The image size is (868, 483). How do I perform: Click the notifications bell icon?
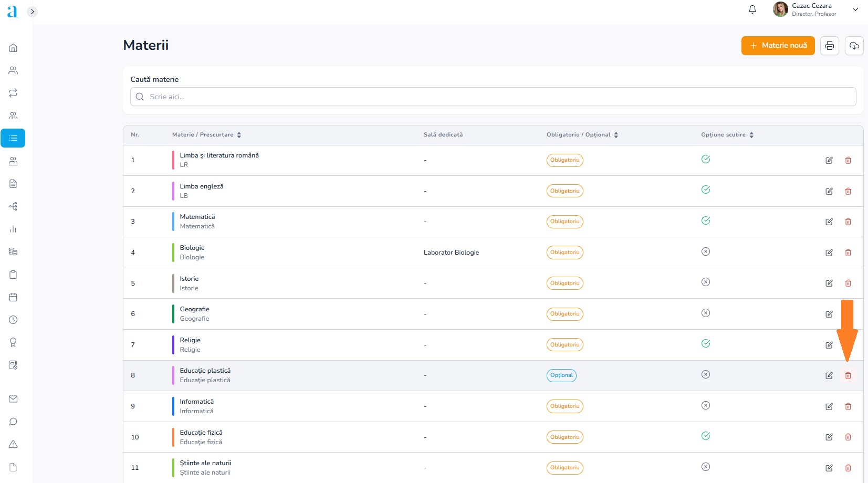click(752, 9)
